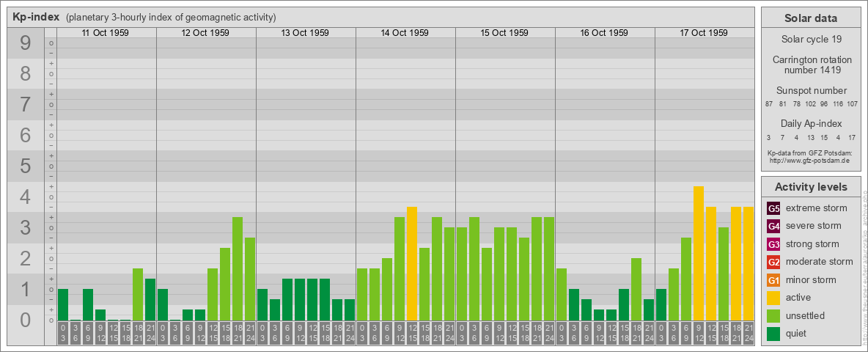
Task: Click sunspot number value 96
Action: 824,104
